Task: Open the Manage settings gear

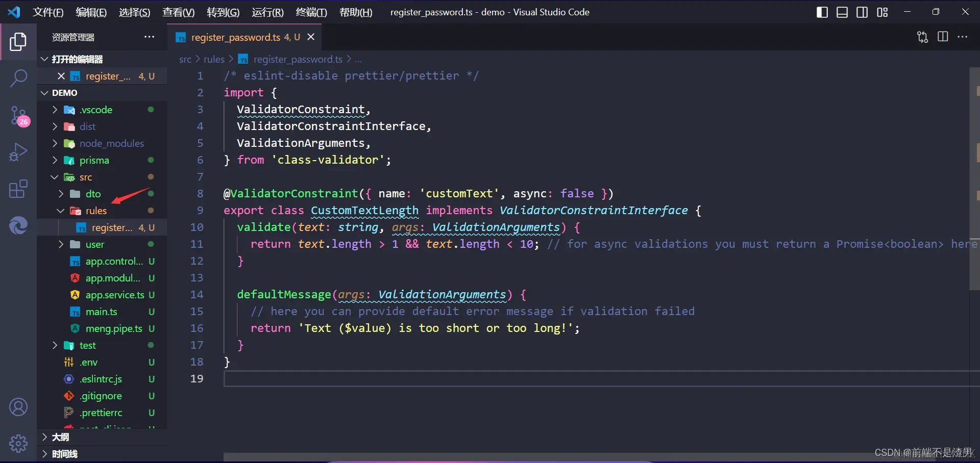Action: point(18,444)
